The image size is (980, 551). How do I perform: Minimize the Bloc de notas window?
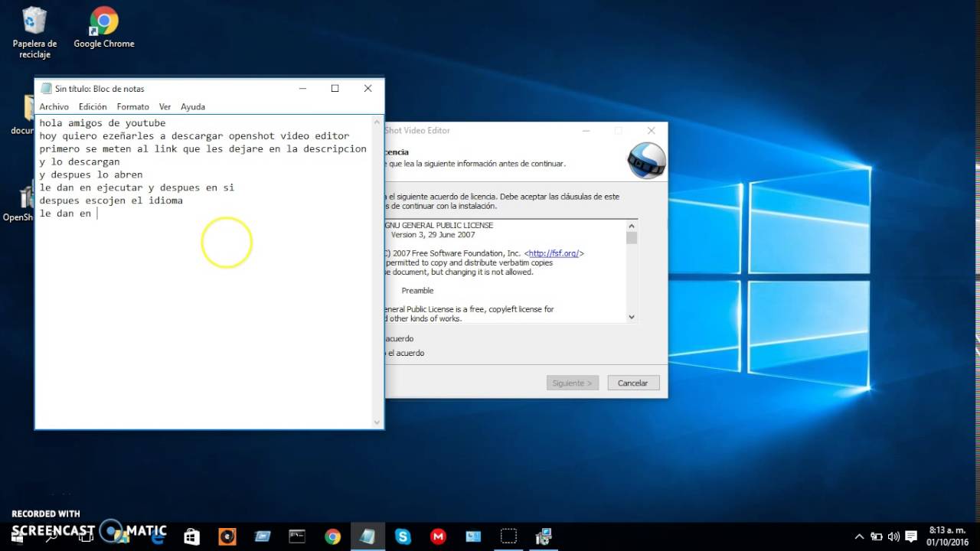tap(302, 88)
